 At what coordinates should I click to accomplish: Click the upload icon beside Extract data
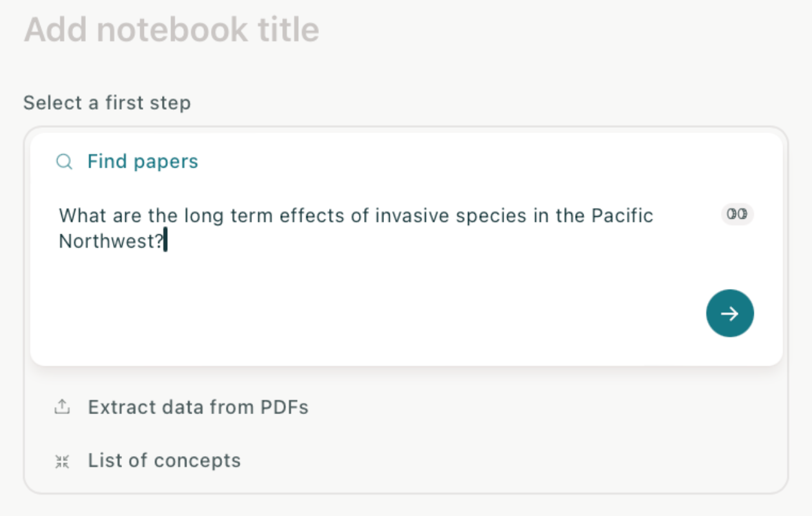tap(62, 407)
